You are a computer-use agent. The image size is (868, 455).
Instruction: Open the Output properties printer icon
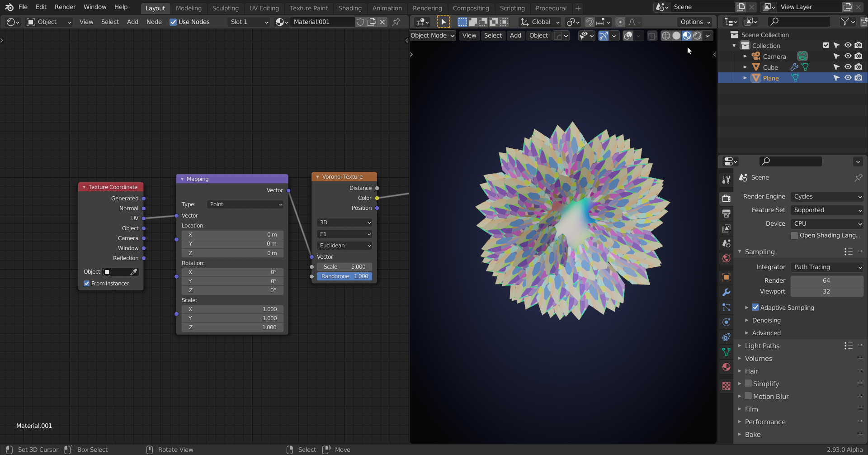point(726,213)
